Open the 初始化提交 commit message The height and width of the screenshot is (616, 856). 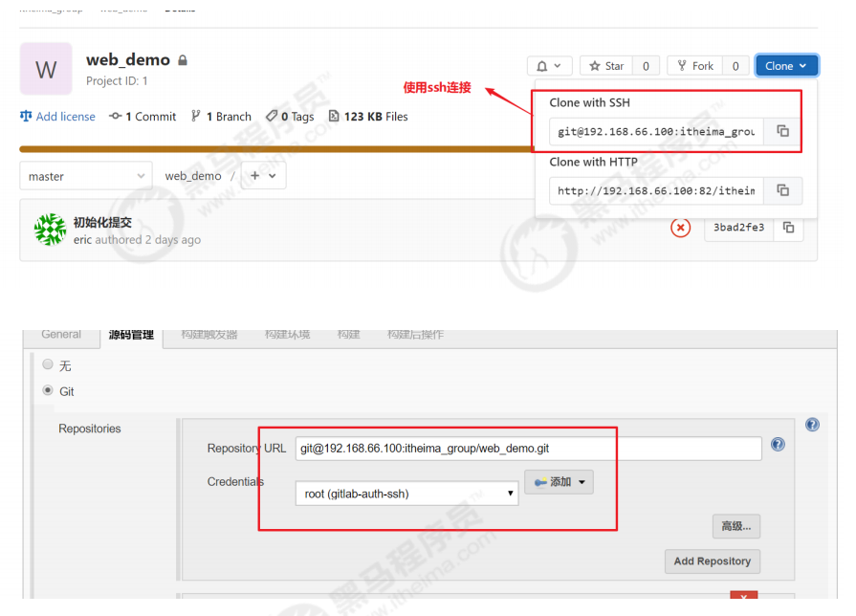102,222
